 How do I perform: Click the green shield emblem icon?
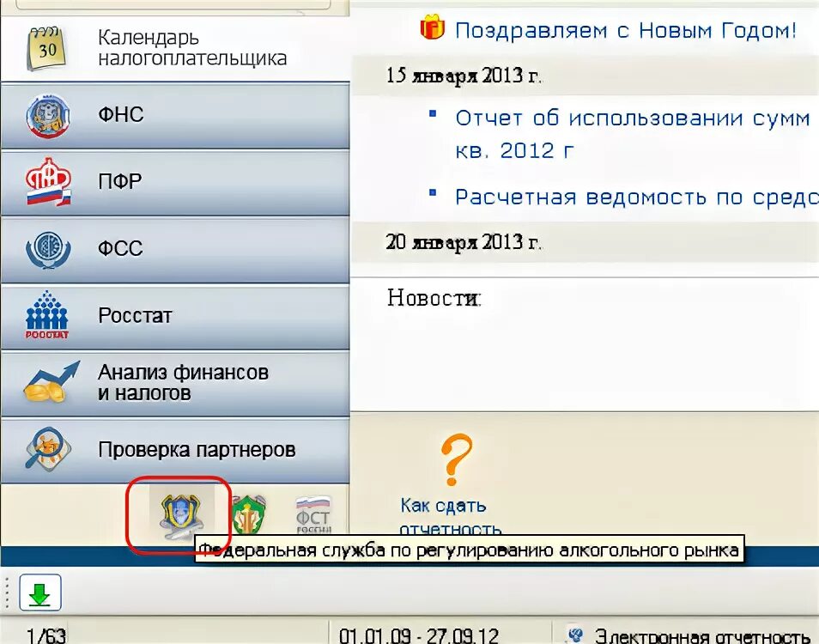point(249,515)
